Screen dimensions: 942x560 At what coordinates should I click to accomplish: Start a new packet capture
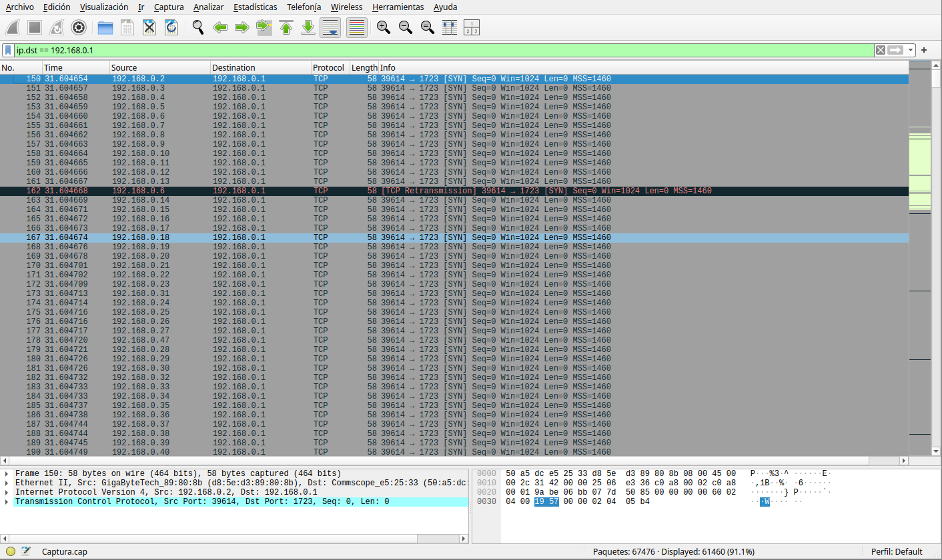[x=13, y=27]
